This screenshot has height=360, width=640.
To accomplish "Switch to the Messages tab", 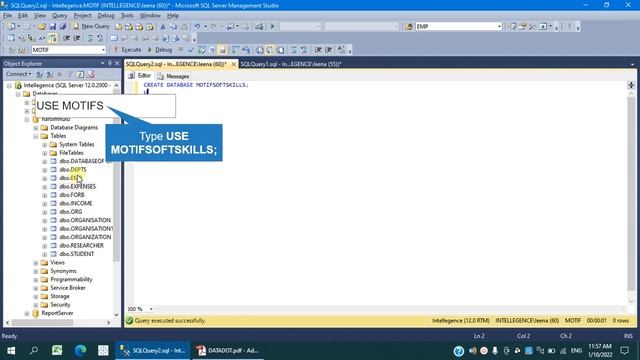I will tap(173, 76).
